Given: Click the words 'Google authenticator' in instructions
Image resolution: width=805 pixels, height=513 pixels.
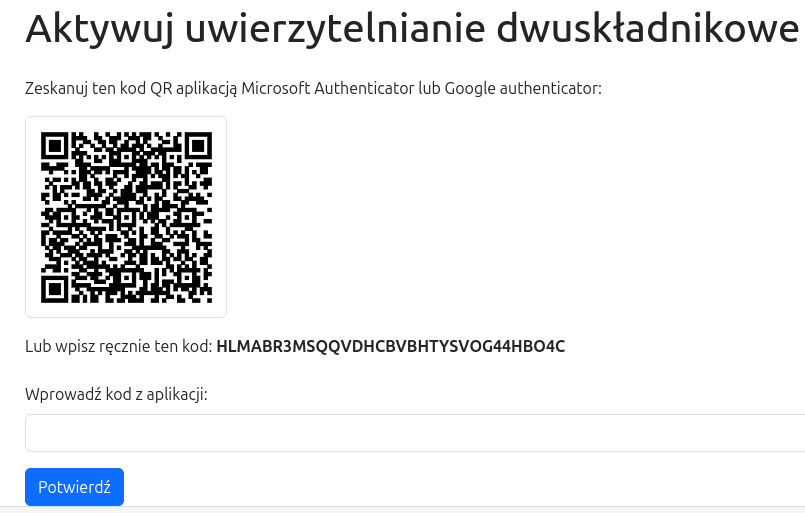Looking at the screenshot, I should point(522,88).
